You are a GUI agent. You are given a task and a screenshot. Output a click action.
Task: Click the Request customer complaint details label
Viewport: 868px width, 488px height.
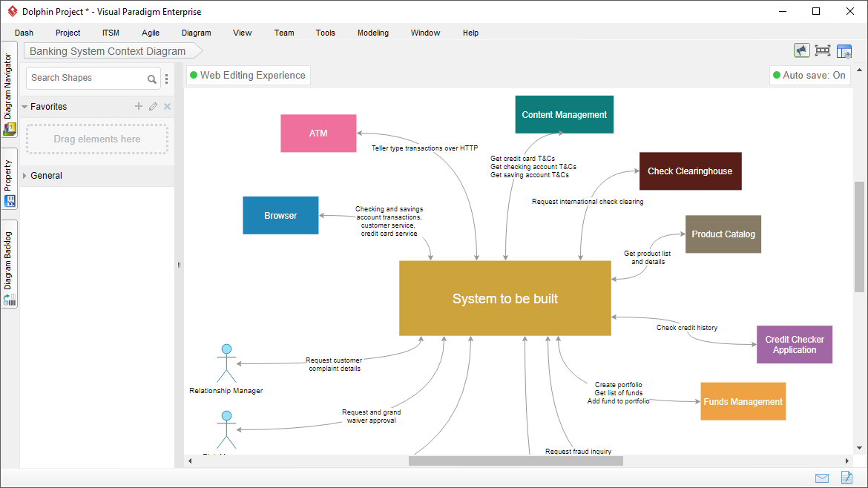coord(334,364)
